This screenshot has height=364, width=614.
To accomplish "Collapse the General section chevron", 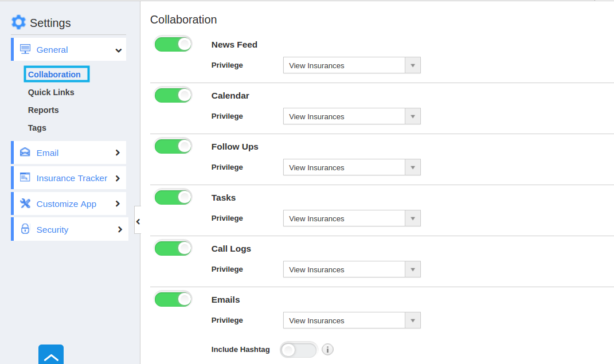I will pos(118,50).
